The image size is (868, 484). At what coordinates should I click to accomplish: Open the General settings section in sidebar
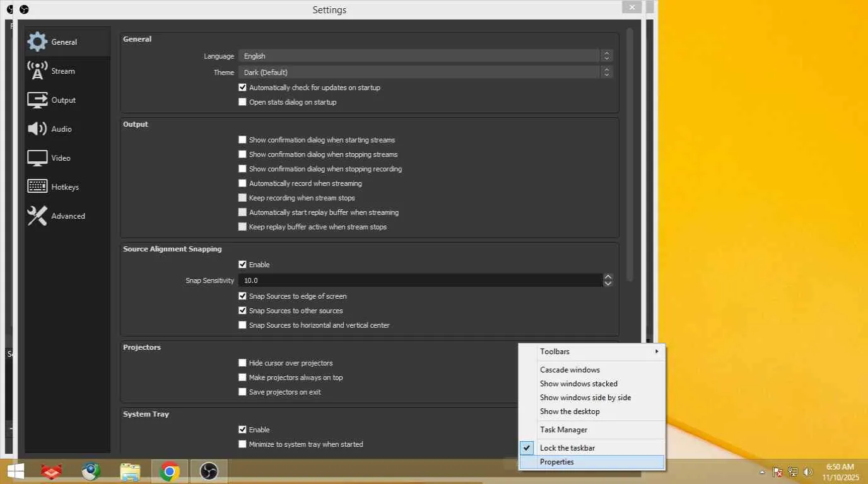click(67, 42)
